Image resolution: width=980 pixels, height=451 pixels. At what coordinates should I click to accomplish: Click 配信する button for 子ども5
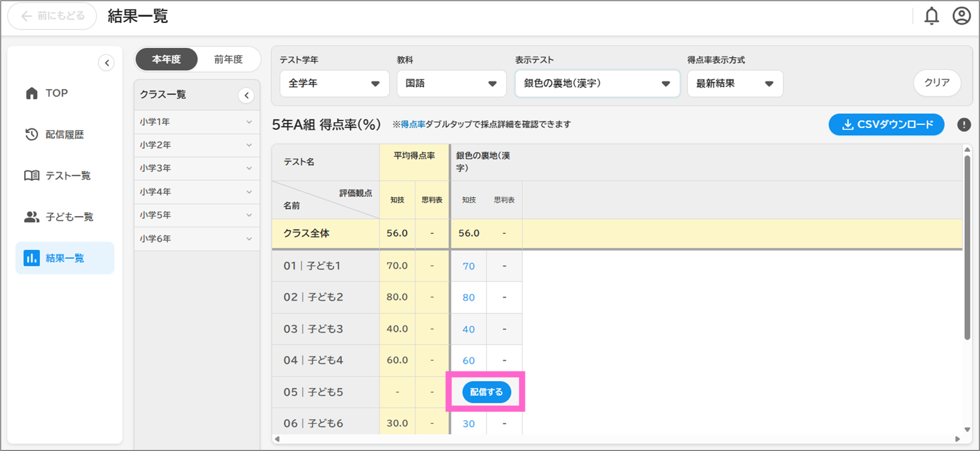[x=486, y=392]
